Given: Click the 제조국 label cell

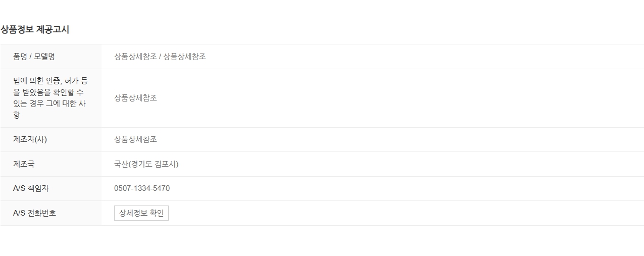Looking at the screenshot, I should (x=51, y=164).
